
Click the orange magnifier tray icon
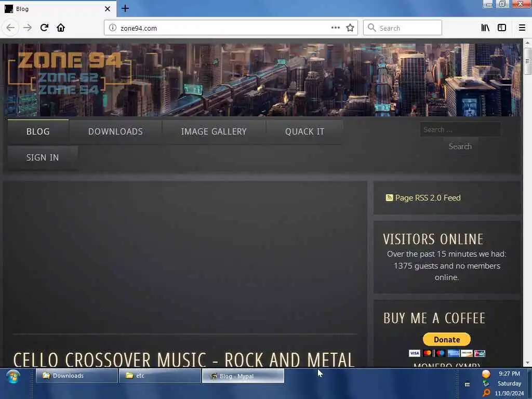pyautogui.click(x=486, y=393)
